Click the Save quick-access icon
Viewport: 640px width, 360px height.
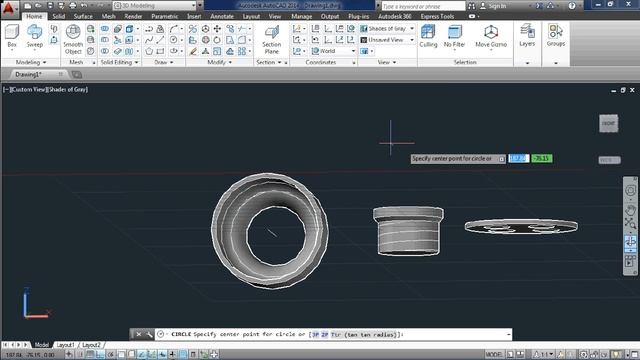[x=50, y=6]
